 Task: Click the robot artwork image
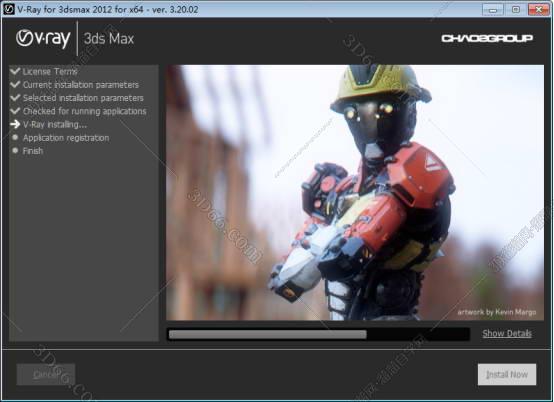(x=355, y=193)
